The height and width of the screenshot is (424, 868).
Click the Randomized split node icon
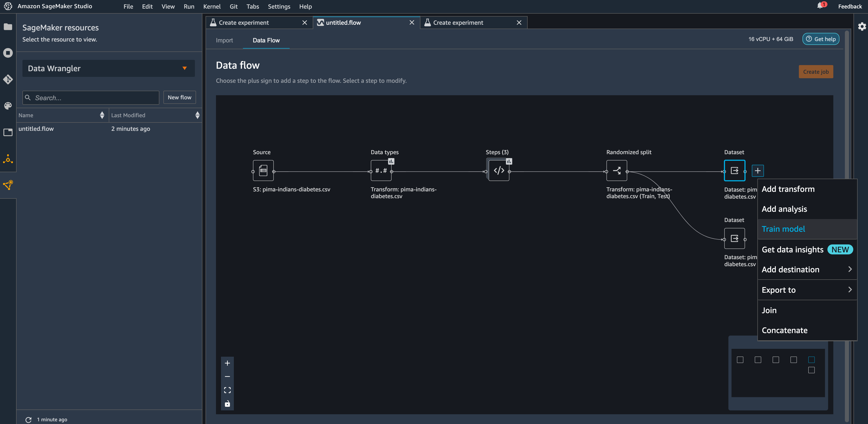point(617,171)
